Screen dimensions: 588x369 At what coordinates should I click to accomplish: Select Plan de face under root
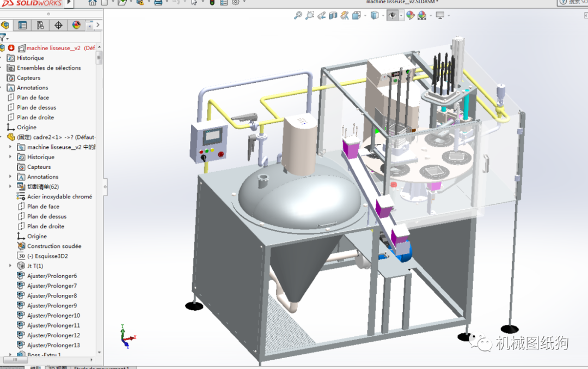[33, 98]
